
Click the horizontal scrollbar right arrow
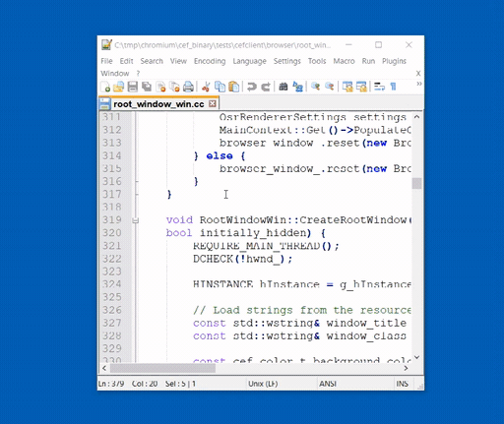coord(406,368)
